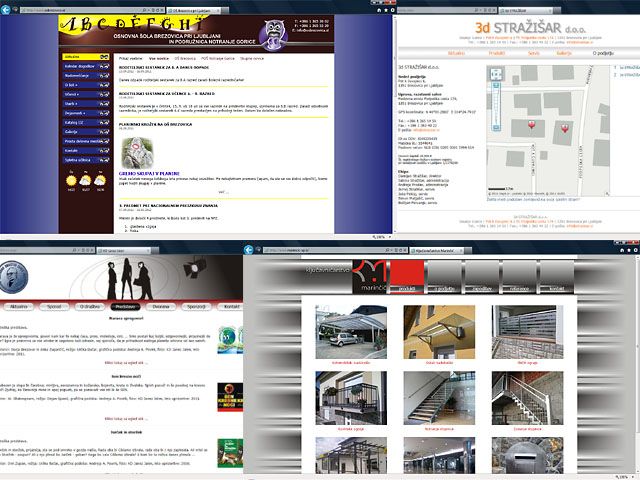Open Servis on the 3d Stražišar site

pos(533,53)
